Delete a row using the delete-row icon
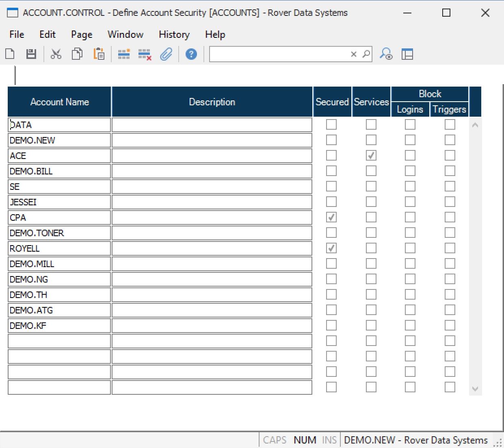This screenshot has height=448, width=504. (x=144, y=54)
